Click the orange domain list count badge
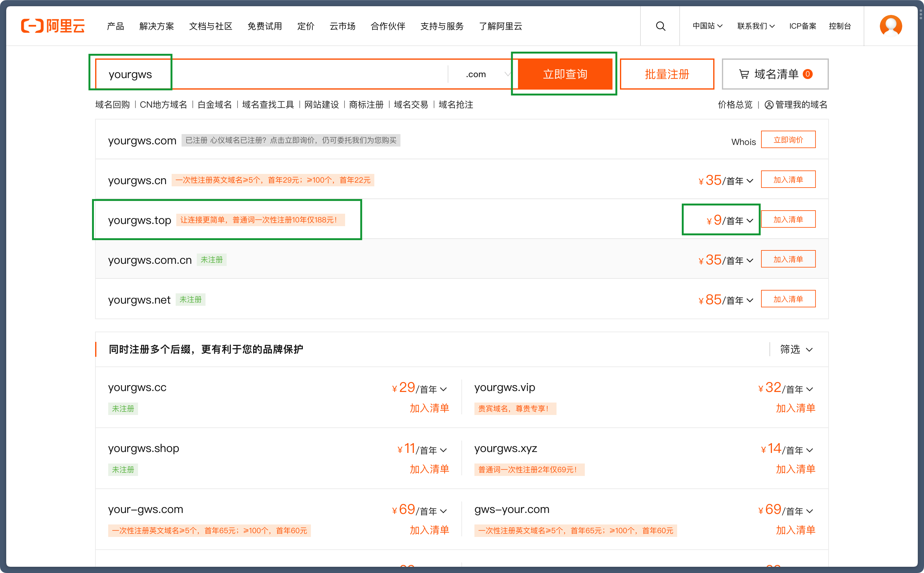The image size is (924, 573). pyautogui.click(x=807, y=74)
